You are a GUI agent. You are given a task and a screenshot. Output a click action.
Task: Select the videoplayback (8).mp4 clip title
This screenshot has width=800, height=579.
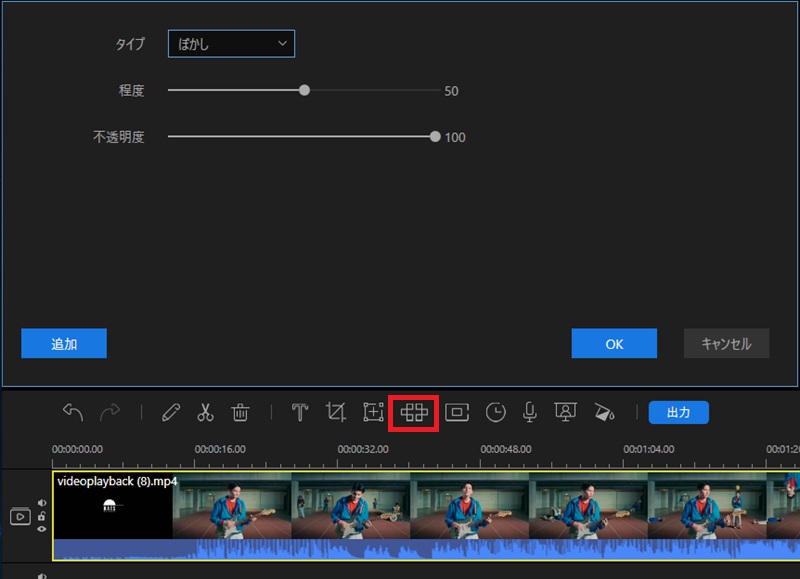click(117, 481)
